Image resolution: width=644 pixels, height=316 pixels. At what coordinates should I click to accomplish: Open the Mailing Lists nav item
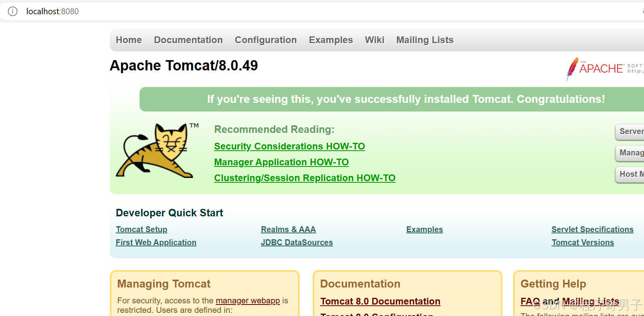click(x=425, y=40)
